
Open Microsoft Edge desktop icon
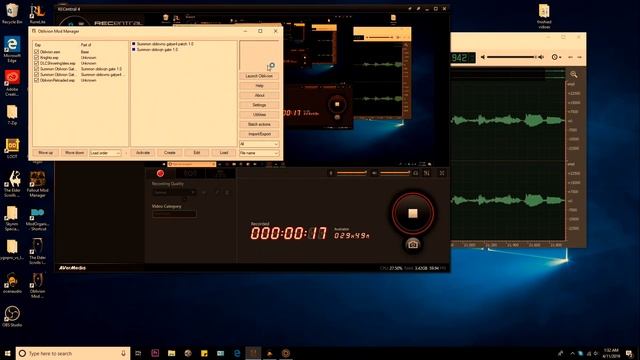pyautogui.click(x=12, y=49)
